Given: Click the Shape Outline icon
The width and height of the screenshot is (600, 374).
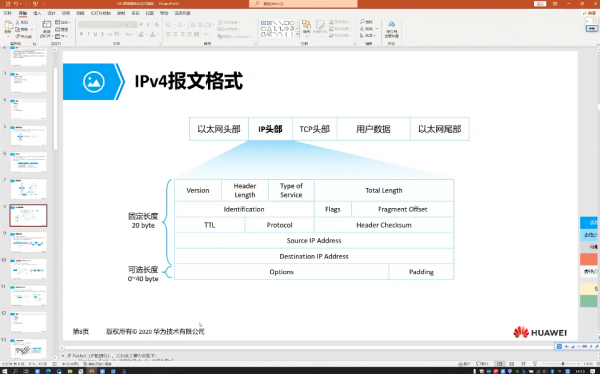Looking at the screenshot, I should tap(331, 29).
